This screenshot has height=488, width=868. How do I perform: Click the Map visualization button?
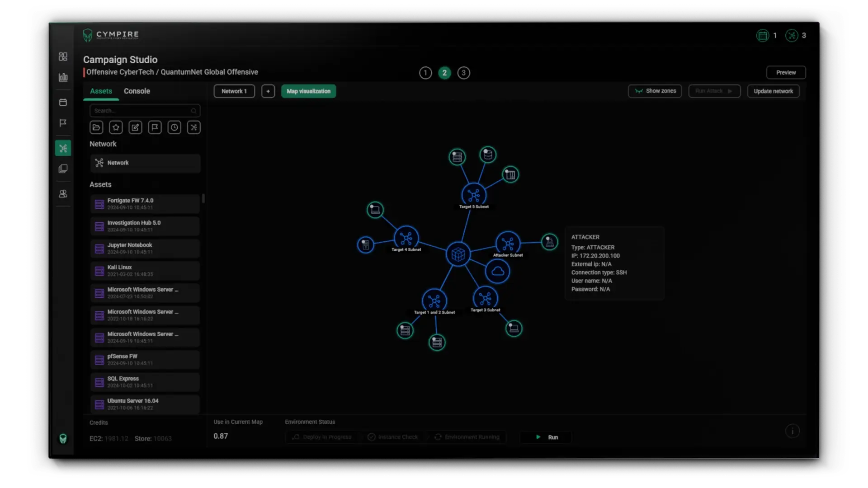[x=308, y=91]
